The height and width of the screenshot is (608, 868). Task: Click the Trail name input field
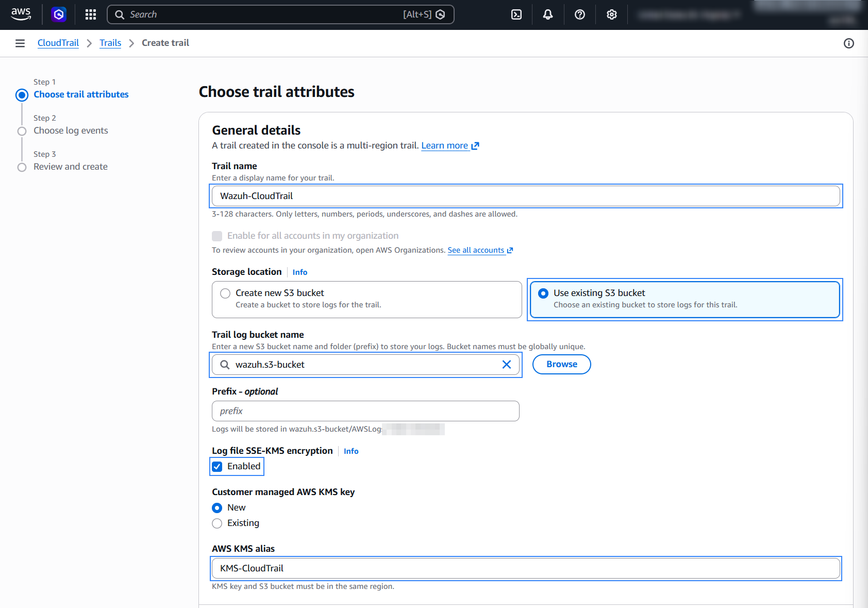coord(526,196)
